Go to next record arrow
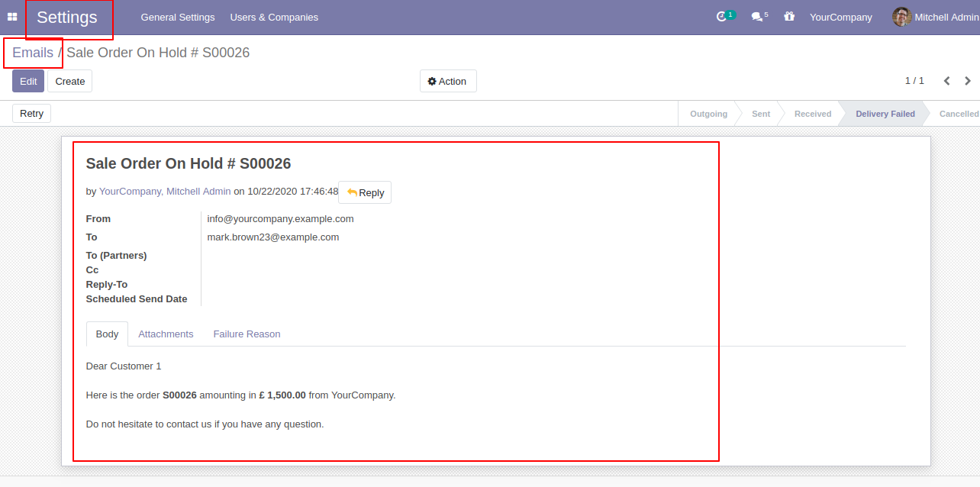Image resolution: width=980 pixels, height=487 pixels. pos(968,81)
